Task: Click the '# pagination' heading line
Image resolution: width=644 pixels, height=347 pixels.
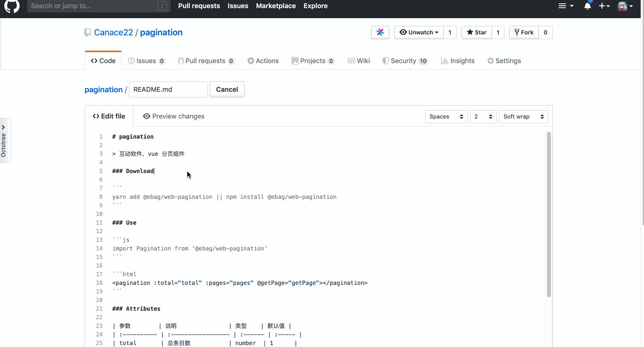Action: 133,137
